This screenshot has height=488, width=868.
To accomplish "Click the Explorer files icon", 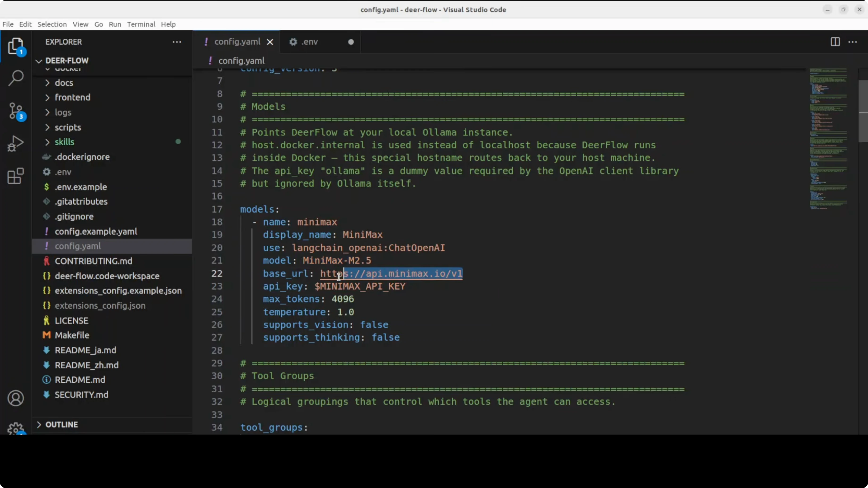I will tap(16, 46).
